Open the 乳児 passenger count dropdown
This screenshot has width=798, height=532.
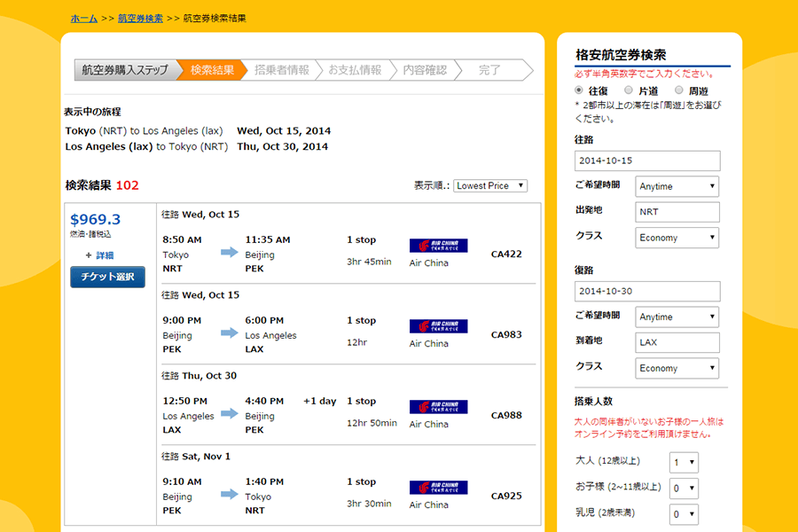pos(684,514)
